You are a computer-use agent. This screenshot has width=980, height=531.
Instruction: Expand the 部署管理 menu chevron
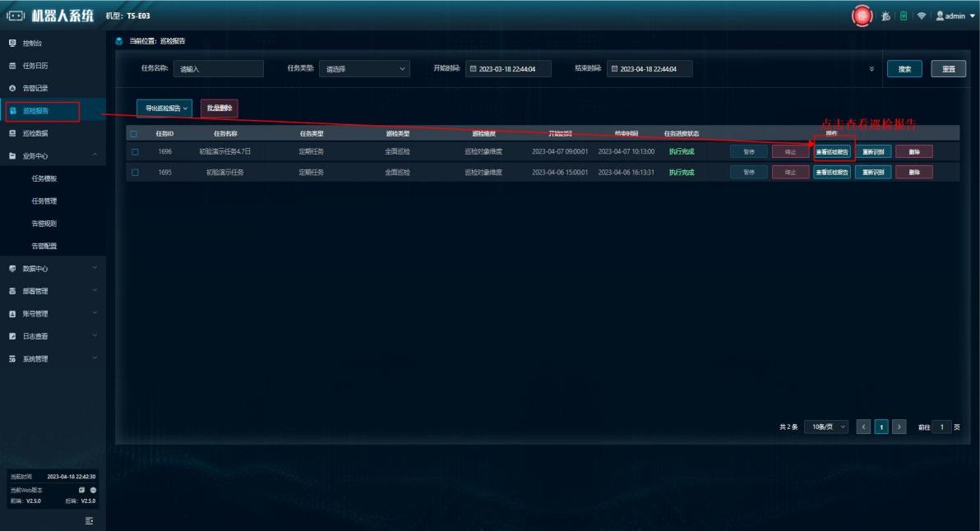click(95, 290)
